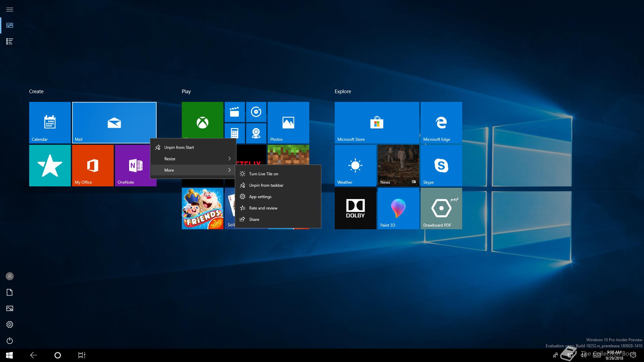Open touch keyboard from system tray
The height and width of the screenshot is (362, 644).
click(597, 355)
